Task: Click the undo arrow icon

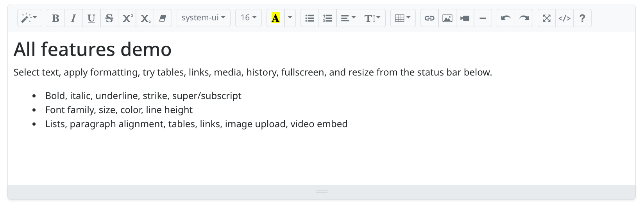Action: click(506, 18)
